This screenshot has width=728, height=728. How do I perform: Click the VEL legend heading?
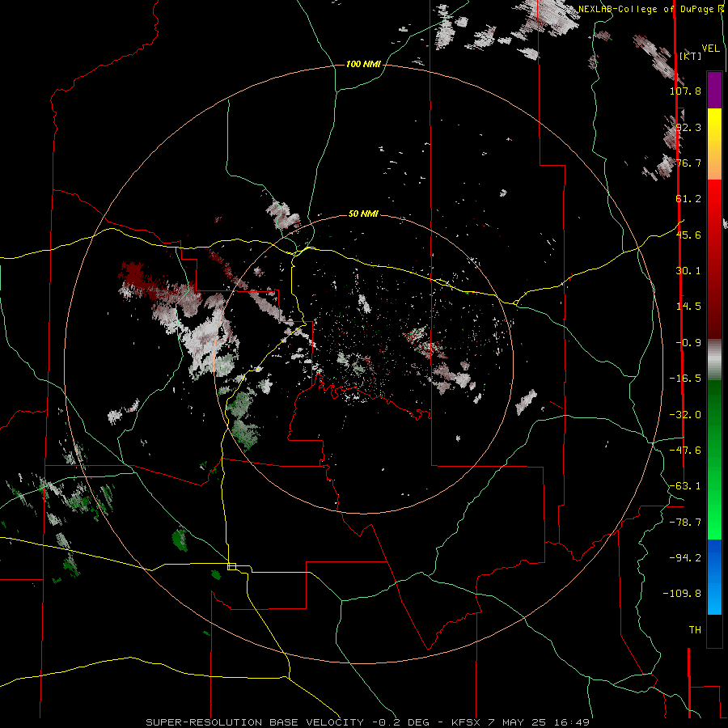point(711,49)
